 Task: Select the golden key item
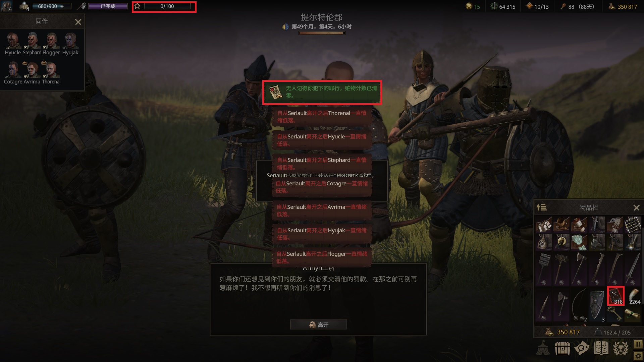[614, 314]
